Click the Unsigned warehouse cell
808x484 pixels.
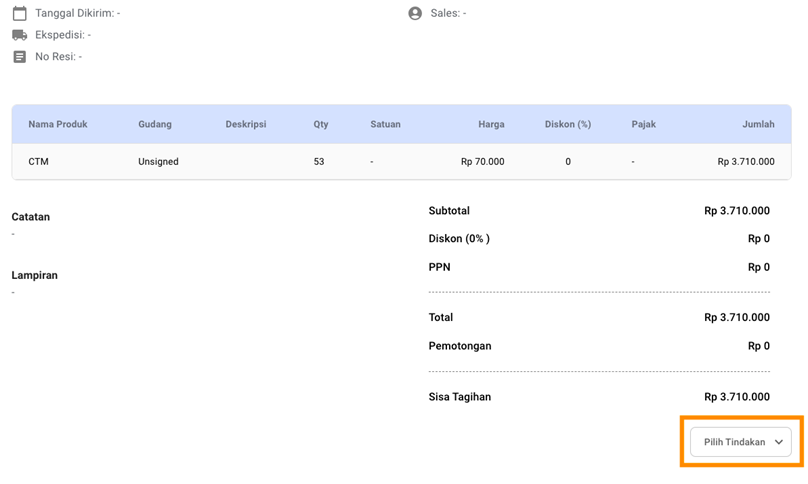pos(158,161)
